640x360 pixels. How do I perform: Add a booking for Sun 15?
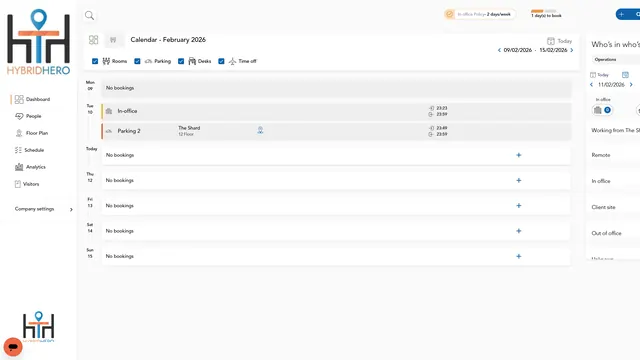pyautogui.click(x=518, y=256)
